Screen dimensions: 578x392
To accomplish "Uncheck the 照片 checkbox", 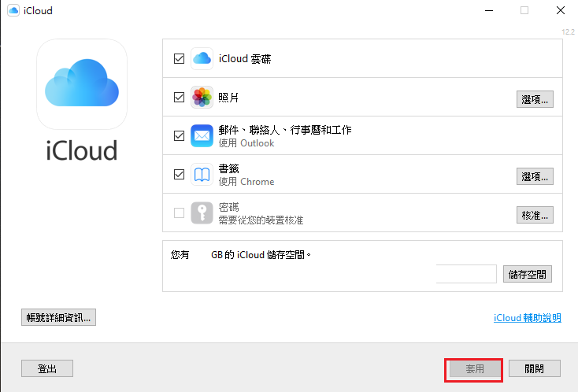I will tap(180, 98).
